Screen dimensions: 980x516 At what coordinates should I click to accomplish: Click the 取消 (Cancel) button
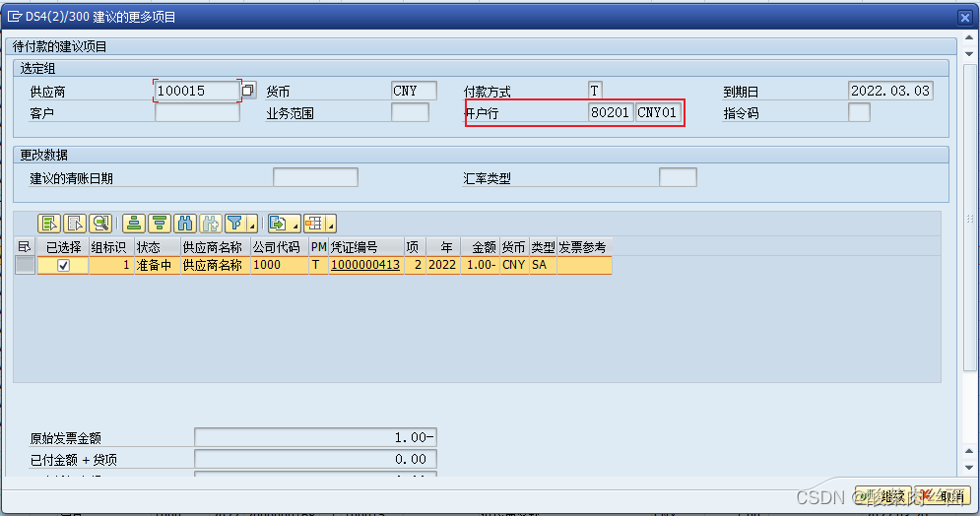tap(943, 496)
